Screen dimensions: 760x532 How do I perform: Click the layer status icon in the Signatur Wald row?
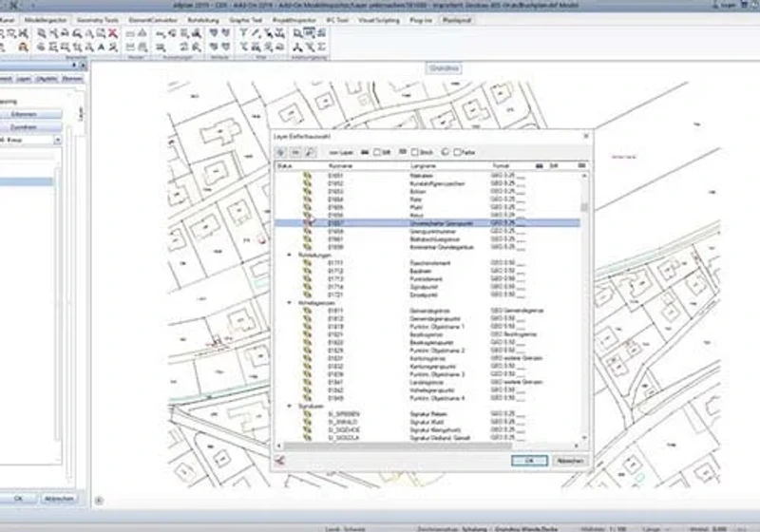[307, 422]
